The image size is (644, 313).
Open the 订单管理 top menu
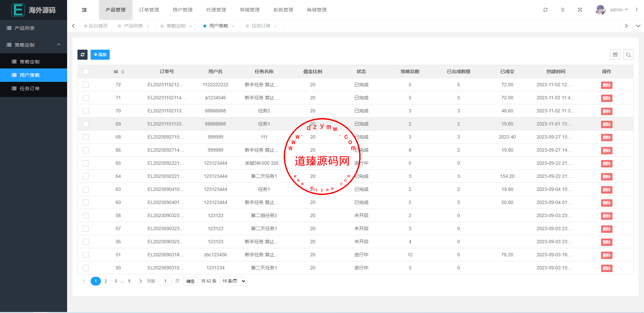pos(149,10)
